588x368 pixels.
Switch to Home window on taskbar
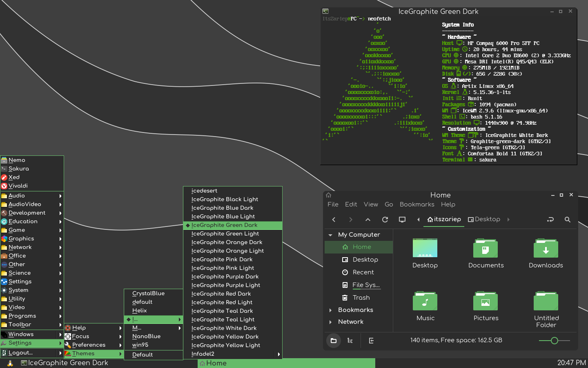click(286, 363)
